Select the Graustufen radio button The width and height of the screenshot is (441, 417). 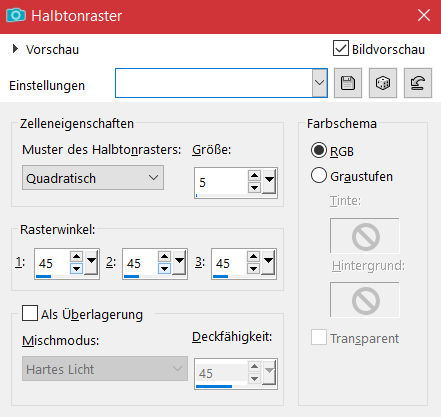(x=319, y=175)
